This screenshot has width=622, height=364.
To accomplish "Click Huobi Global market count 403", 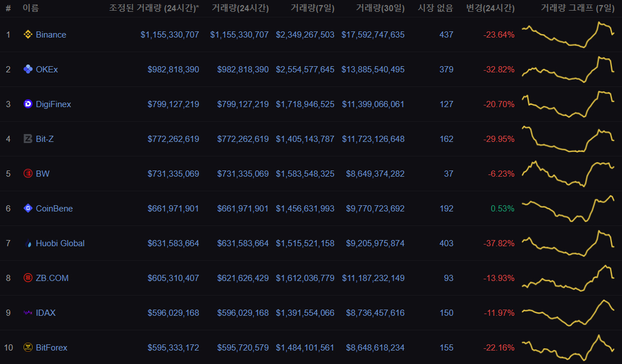I will [x=446, y=243].
